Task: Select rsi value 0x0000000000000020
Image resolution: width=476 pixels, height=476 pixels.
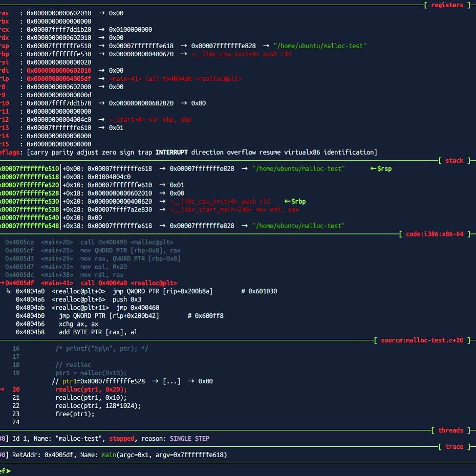Action: (59, 62)
